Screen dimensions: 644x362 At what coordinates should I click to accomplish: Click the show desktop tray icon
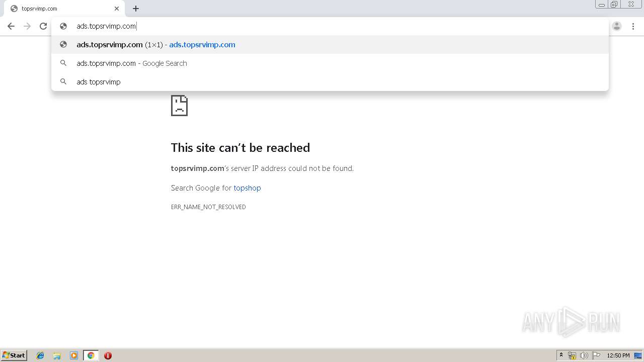[638, 355]
